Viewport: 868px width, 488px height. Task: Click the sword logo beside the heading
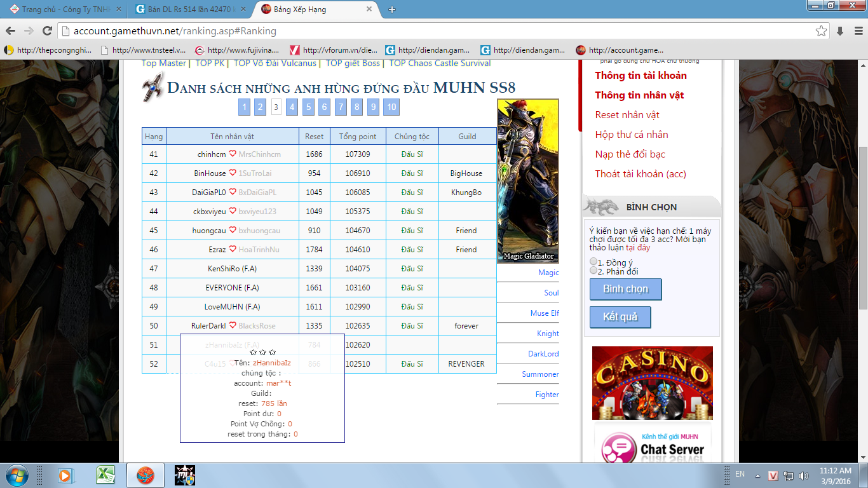pyautogui.click(x=153, y=86)
